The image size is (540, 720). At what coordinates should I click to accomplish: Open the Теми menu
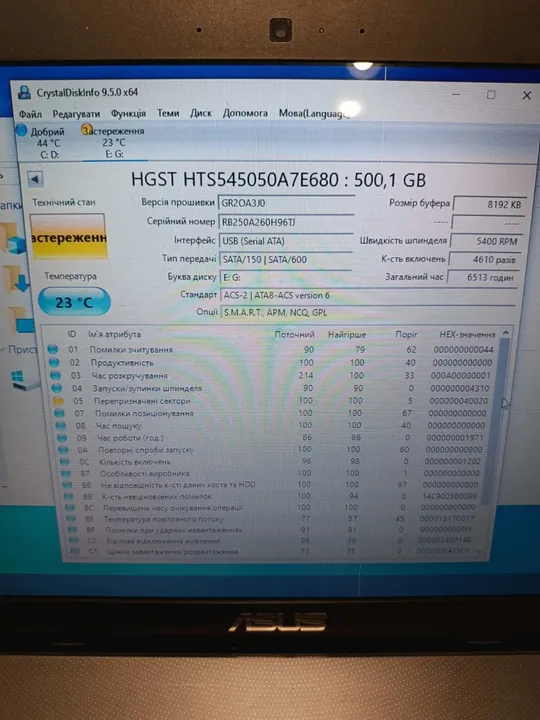(168, 112)
